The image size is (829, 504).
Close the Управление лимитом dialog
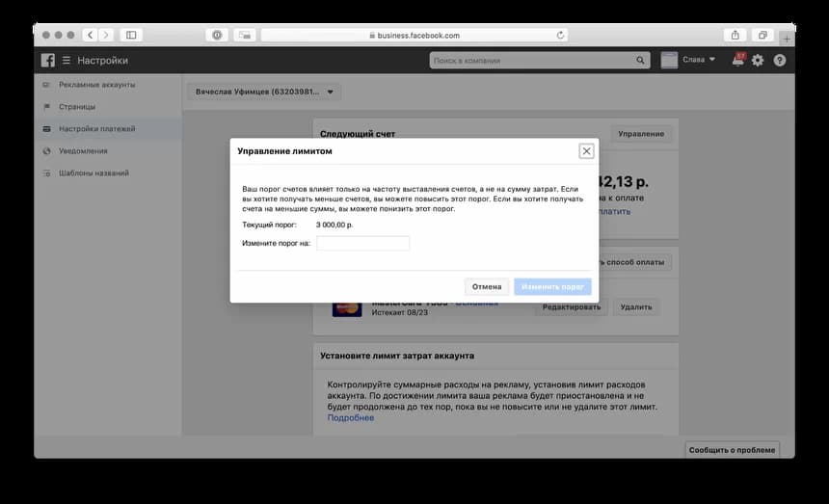pos(586,151)
